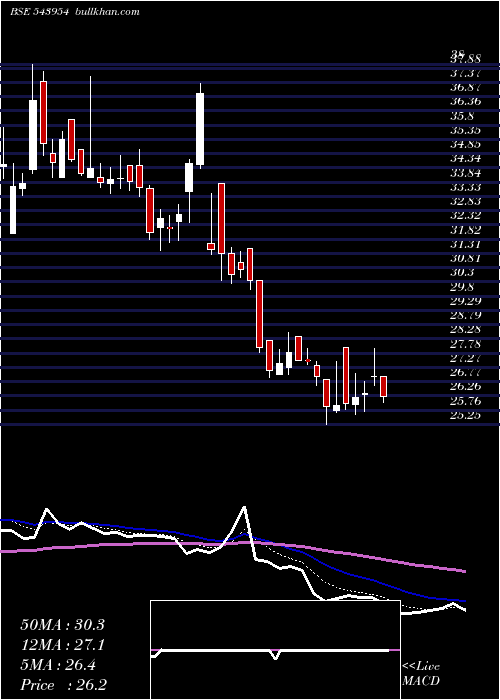500x700 pixels.
Task: Click the 33.33 price axis label
Action: (465, 187)
